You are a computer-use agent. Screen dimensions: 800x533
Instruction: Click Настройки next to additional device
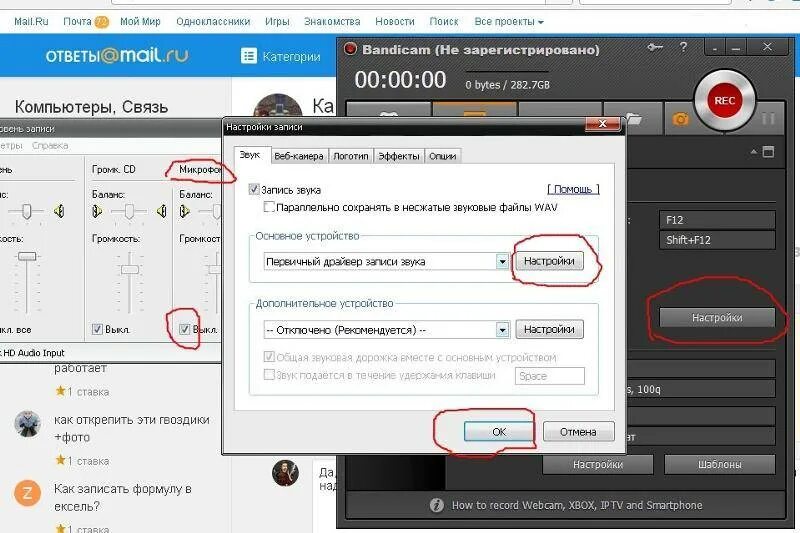coord(549,329)
